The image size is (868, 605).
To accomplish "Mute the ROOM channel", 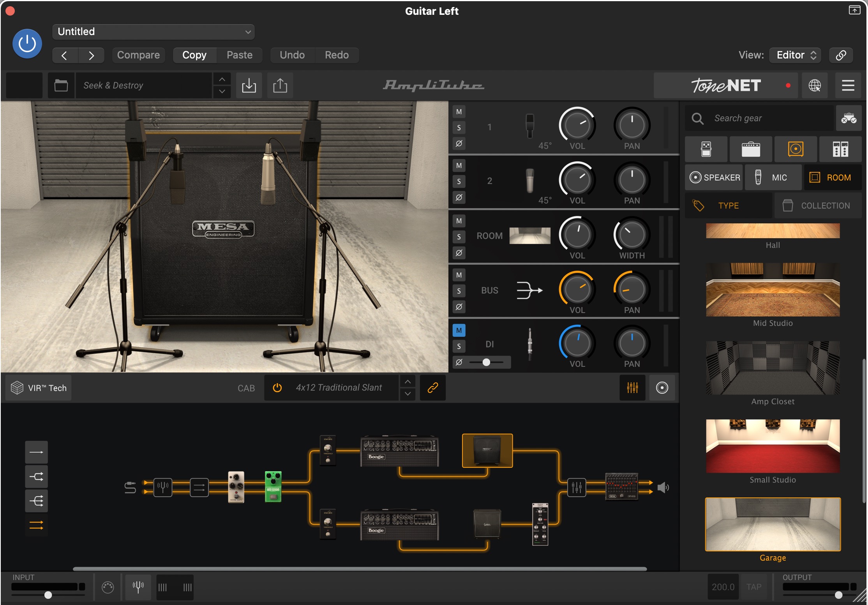I will (x=459, y=221).
